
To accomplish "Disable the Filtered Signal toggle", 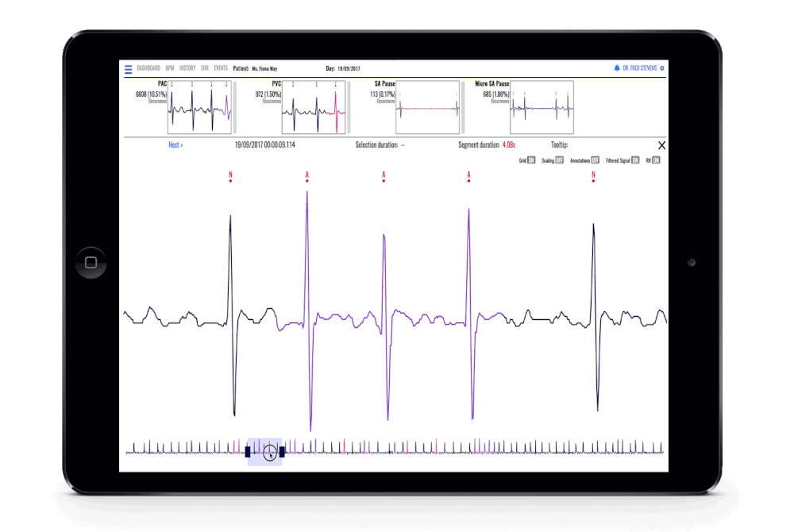I will click(634, 160).
